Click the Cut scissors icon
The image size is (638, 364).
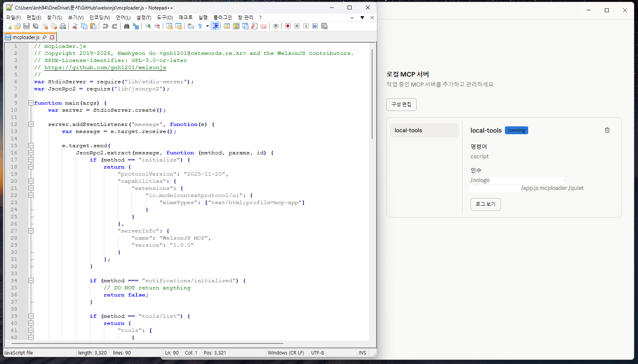pyautogui.click(x=75, y=26)
